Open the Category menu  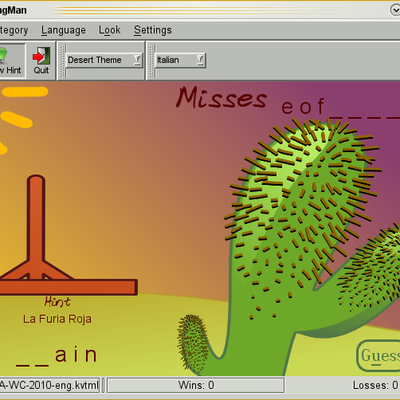pyautogui.click(x=14, y=30)
